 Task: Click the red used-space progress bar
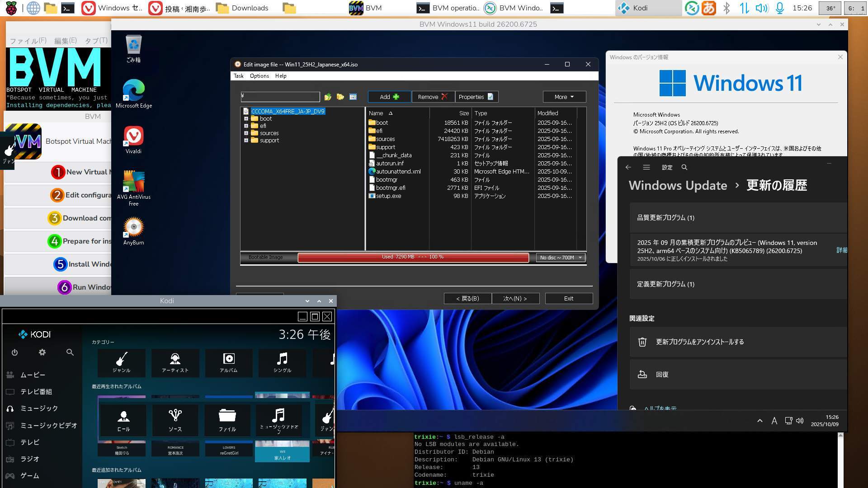tap(413, 257)
